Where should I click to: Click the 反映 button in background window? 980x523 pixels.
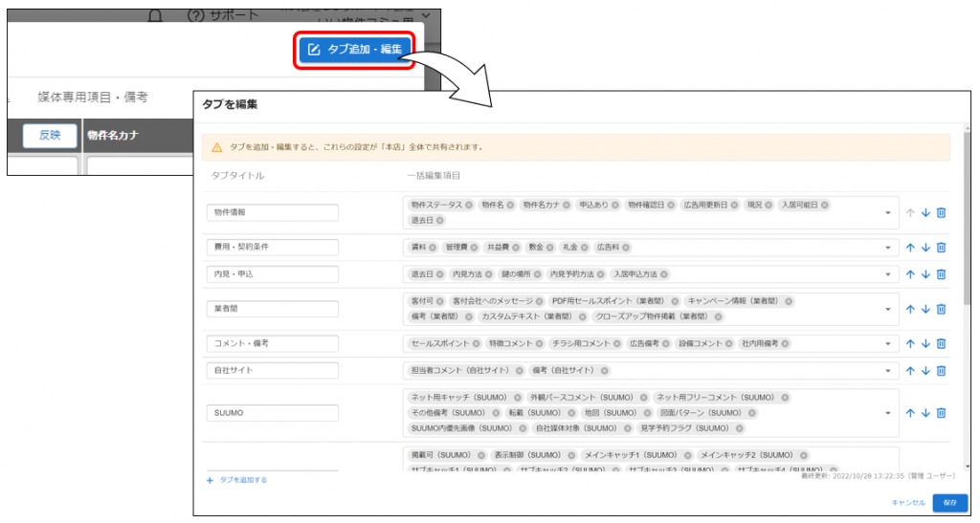(50, 135)
